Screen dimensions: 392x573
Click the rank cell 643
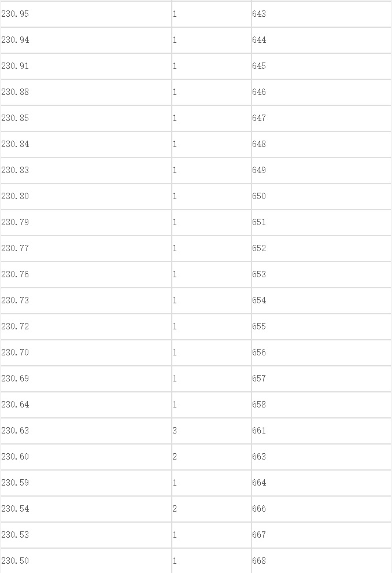(321, 14)
